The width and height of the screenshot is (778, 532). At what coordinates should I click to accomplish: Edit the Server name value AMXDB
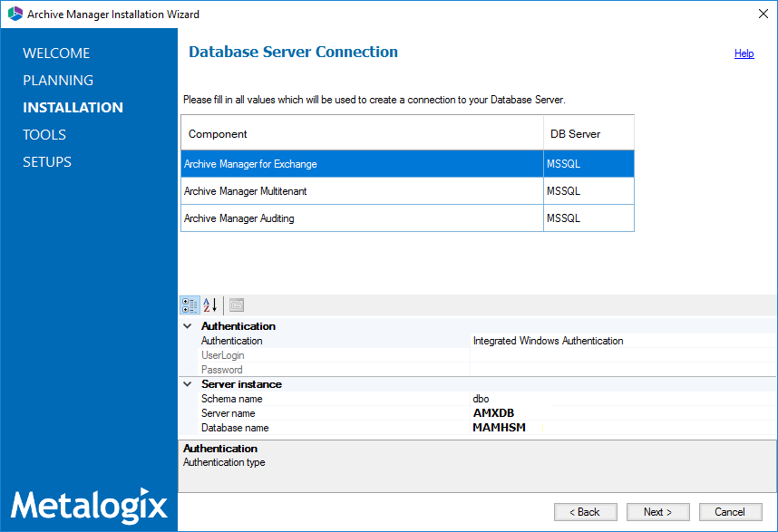pos(621,413)
